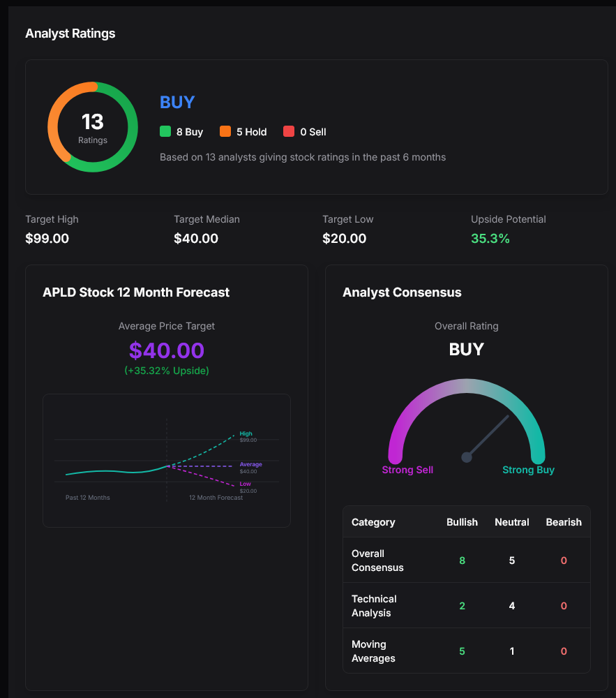The width and height of the screenshot is (616, 698).
Task: Click the Strong Buy gauge label
Action: pos(528,470)
